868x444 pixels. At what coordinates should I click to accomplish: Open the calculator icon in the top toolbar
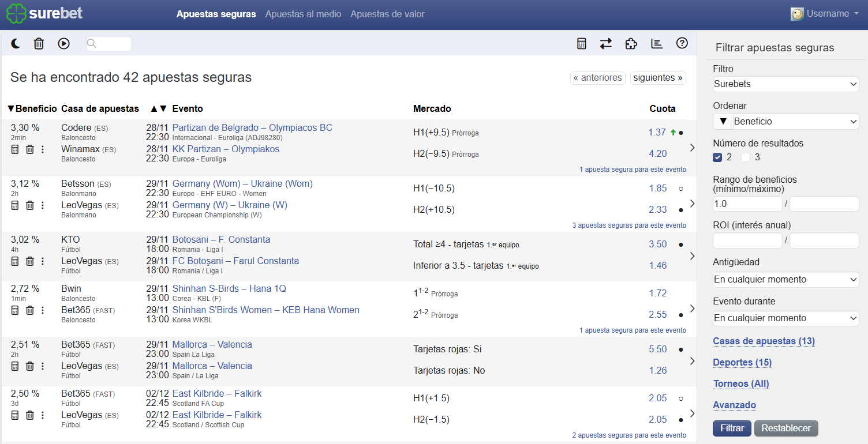coord(582,43)
